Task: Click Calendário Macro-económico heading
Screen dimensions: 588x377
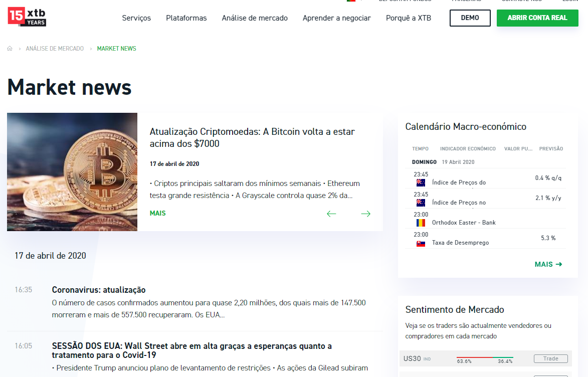Action: pyautogui.click(x=466, y=127)
